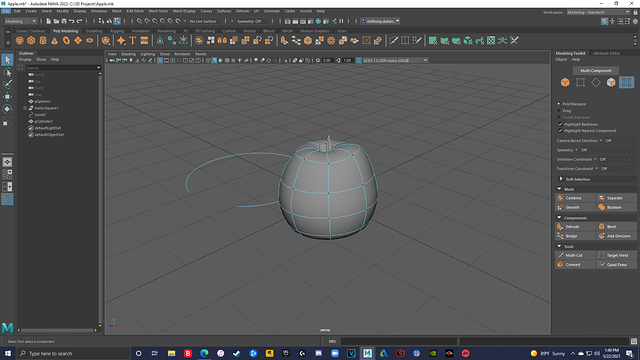Click Vertex selection icon in Modeling Toolkit
Image resolution: width=640 pixels, height=360 pixels.
click(x=580, y=82)
